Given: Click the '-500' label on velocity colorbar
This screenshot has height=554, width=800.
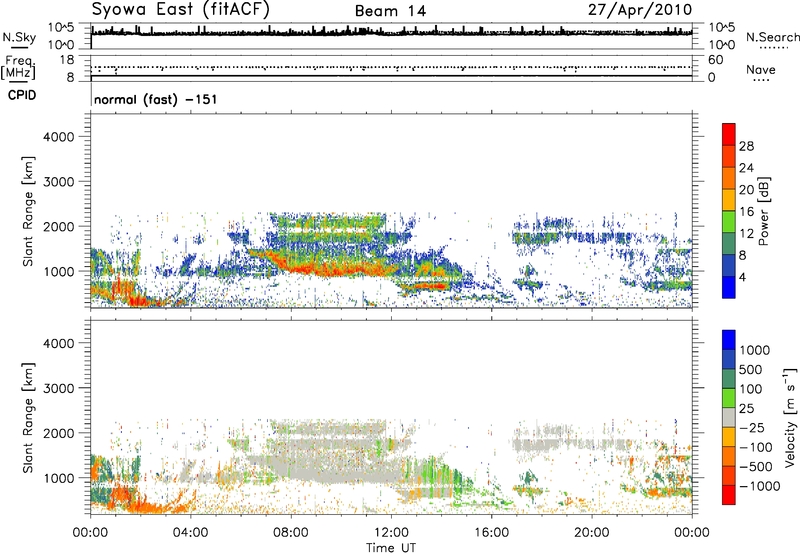Looking at the screenshot, I should [756, 467].
